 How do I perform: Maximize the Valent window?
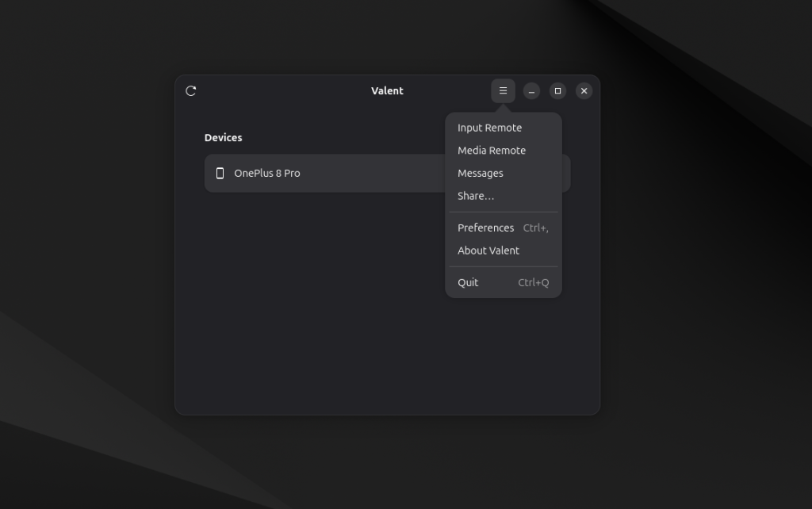pos(557,91)
